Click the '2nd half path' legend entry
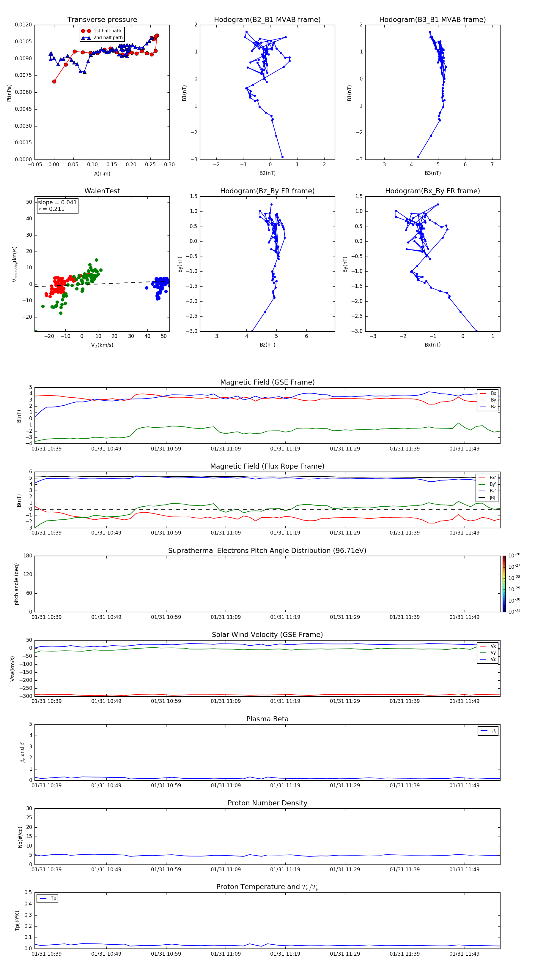Viewport: 535px width, 980px height. coord(102,38)
